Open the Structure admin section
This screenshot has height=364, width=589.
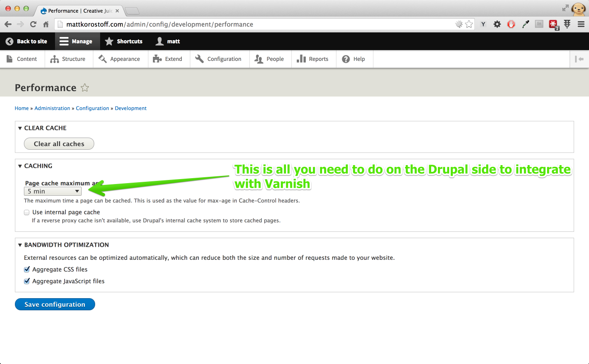[69, 59]
